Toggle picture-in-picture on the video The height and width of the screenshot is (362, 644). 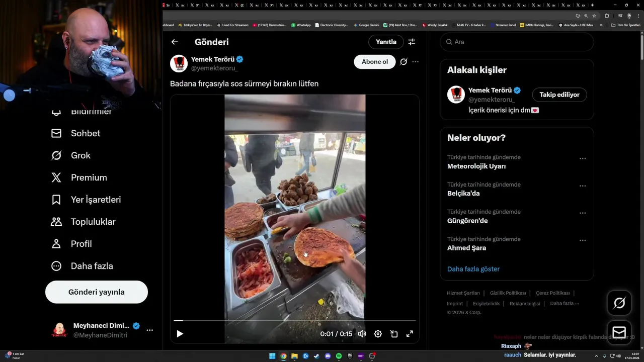[394, 334]
